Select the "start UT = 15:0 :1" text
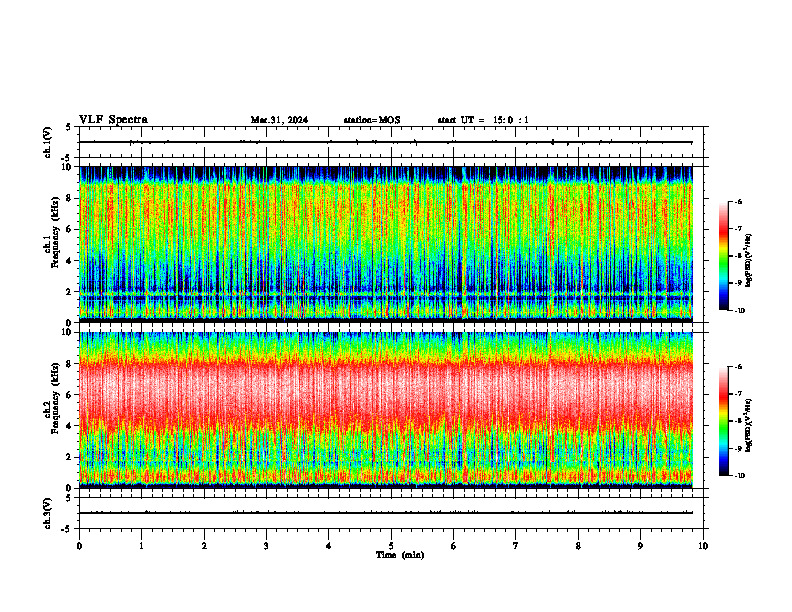 483,120
